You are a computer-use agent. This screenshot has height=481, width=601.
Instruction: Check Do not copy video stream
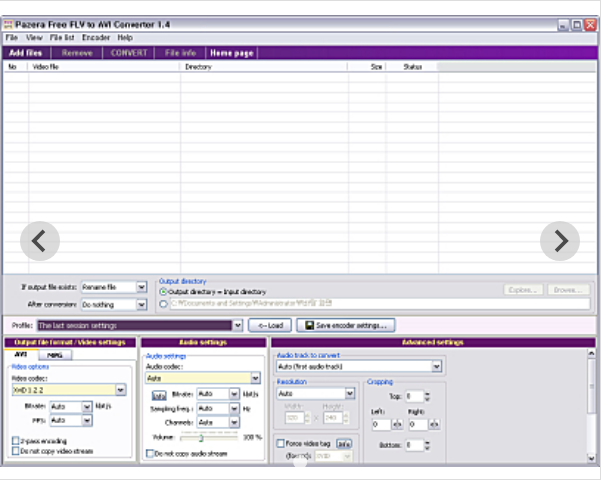(16, 451)
